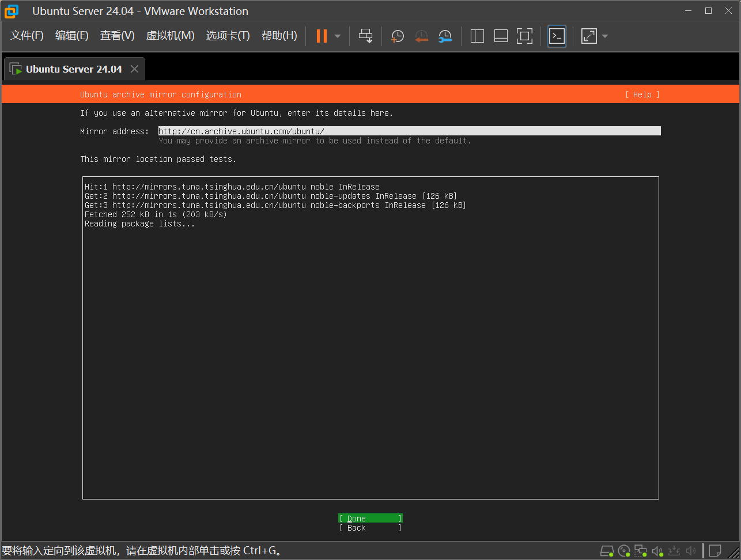Click the message log note icon
This screenshot has height=560, width=741.
click(x=715, y=551)
